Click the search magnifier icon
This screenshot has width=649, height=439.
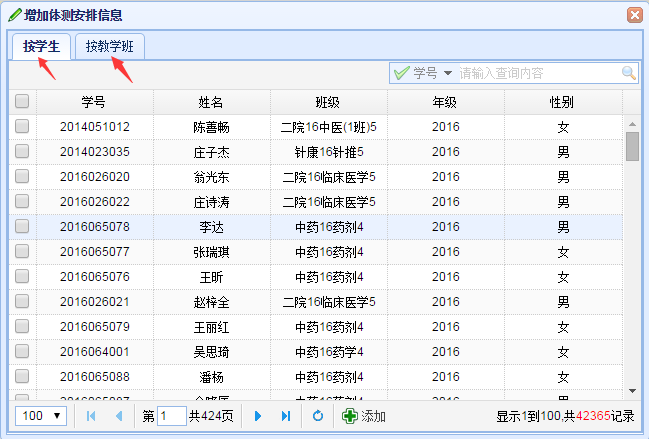(628, 73)
